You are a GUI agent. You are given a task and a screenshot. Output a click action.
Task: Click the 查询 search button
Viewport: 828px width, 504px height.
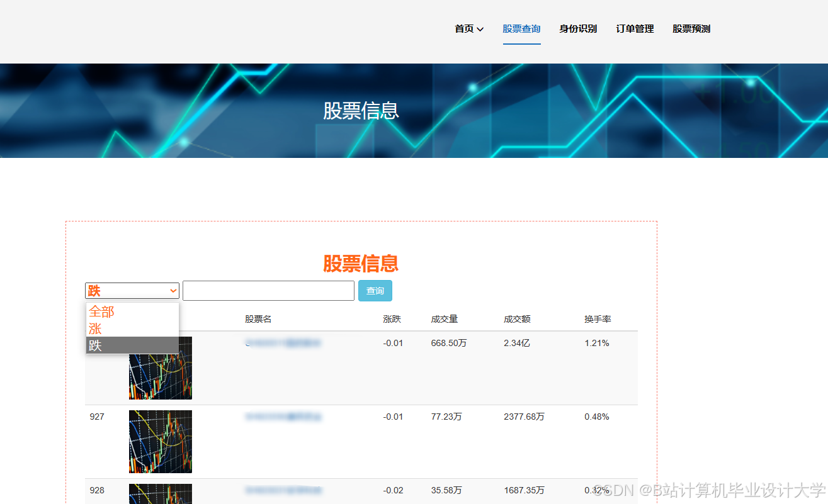(375, 290)
